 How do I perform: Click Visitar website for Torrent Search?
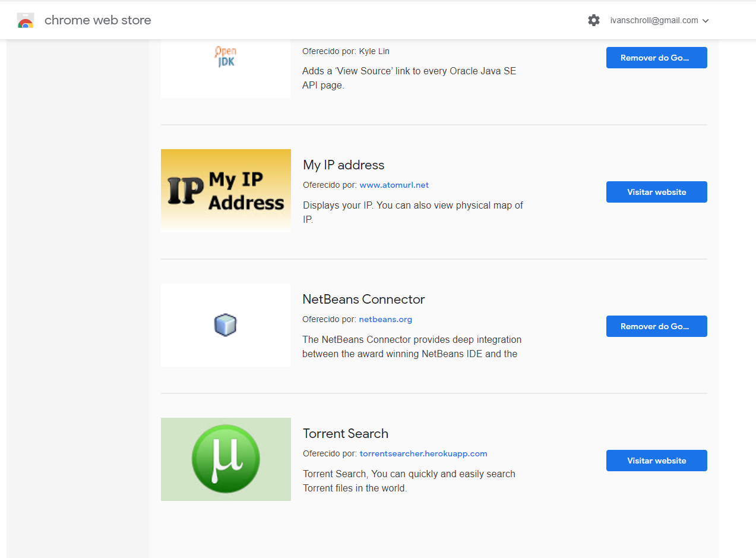coord(657,461)
